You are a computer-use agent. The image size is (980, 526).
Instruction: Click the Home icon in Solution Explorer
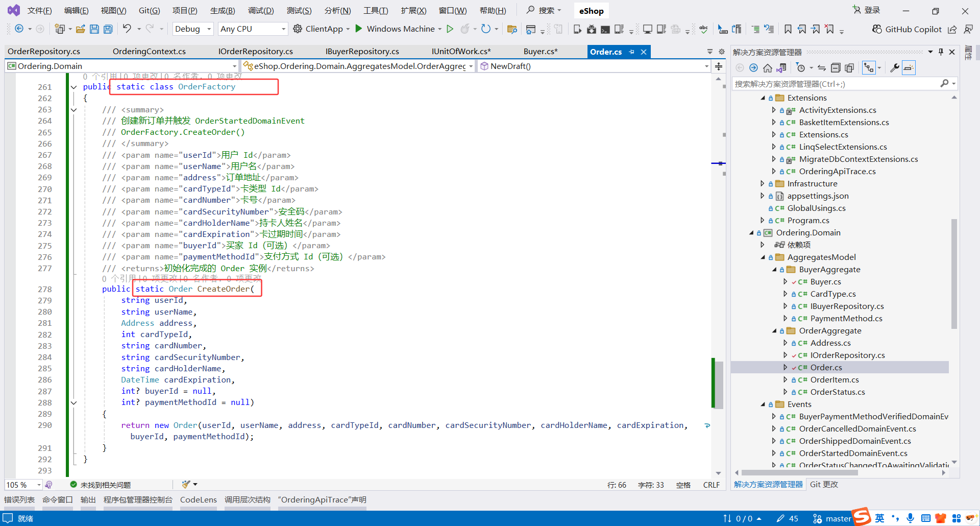[767, 68]
